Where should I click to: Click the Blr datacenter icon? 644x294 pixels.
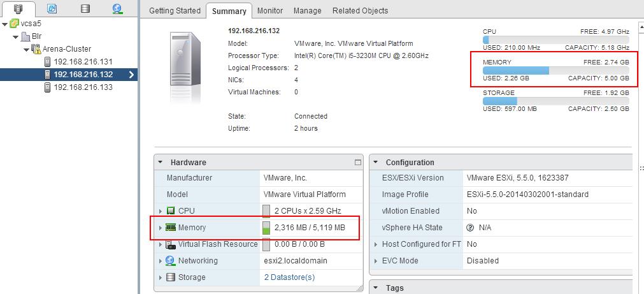tap(25, 36)
